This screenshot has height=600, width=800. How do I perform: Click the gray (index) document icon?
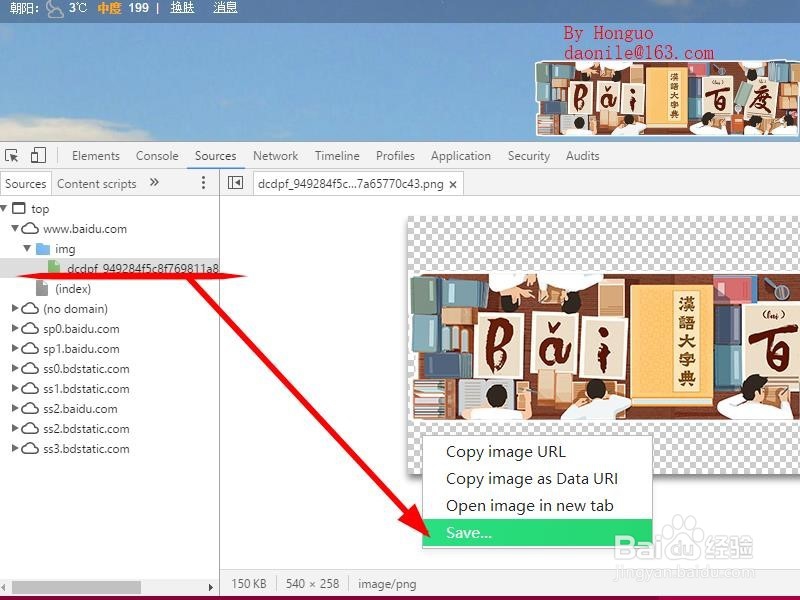pyautogui.click(x=42, y=288)
